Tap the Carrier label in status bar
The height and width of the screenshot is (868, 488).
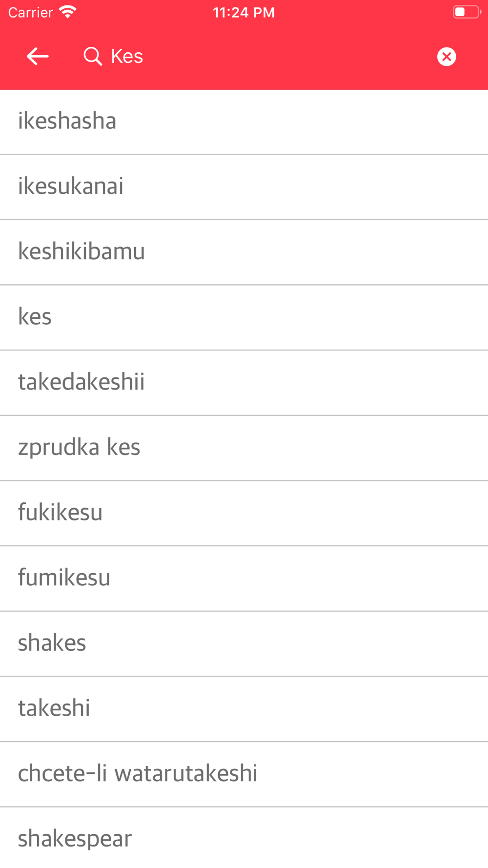(x=30, y=12)
